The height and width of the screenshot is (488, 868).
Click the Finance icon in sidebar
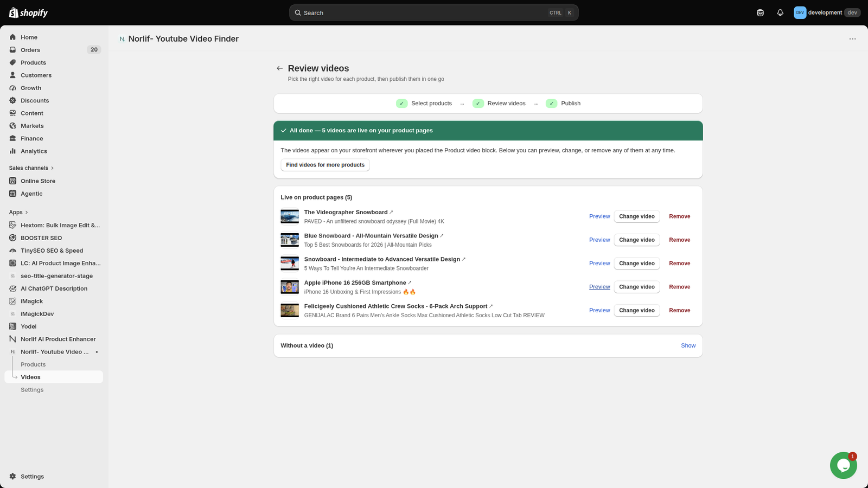[x=13, y=138]
